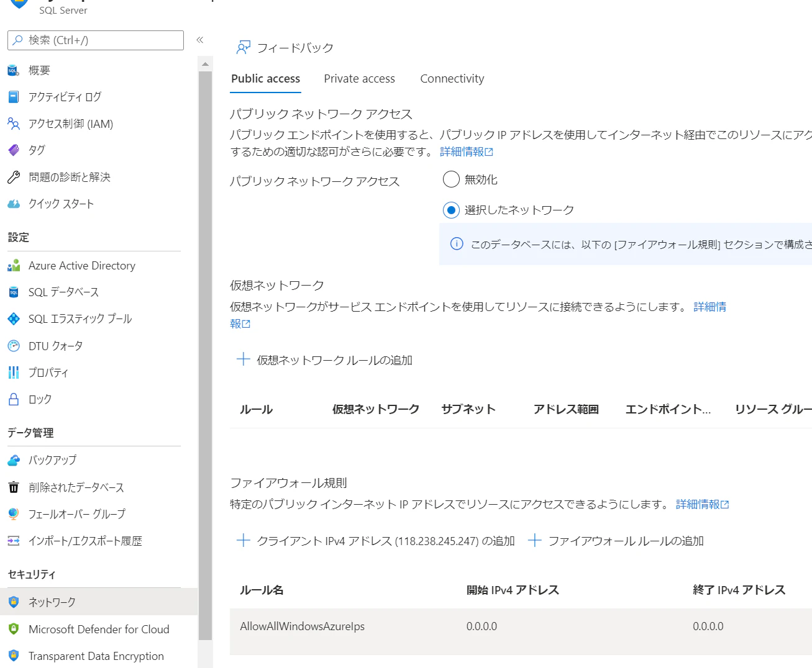812x668 pixels.
Task: Open Transparent Data Encryption in sidebar
Action: [96, 656]
